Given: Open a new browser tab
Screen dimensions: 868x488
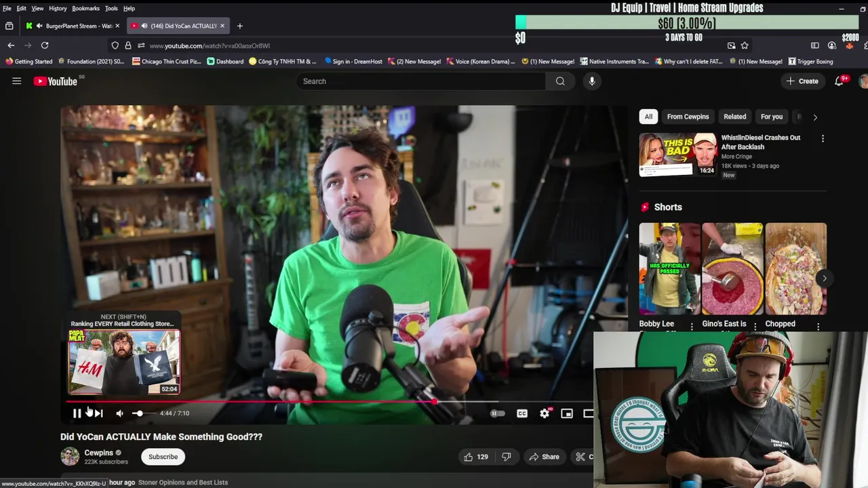Looking at the screenshot, I should click(239, 26).
